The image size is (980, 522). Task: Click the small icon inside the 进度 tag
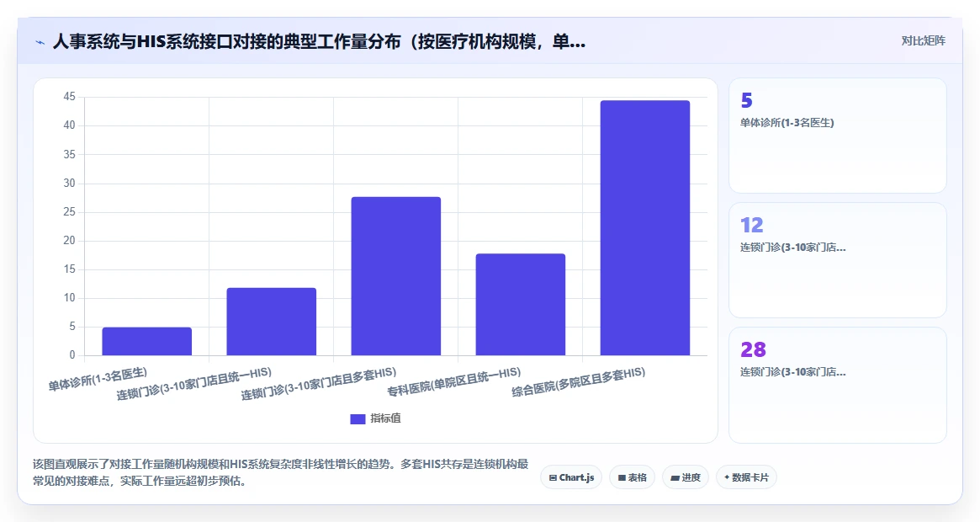(x=675, y=477)
